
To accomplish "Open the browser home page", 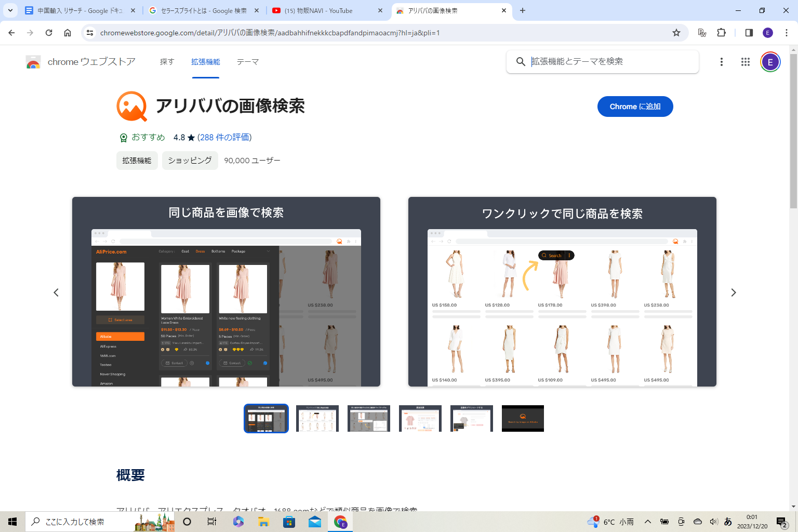I will (x=68, y=33).
